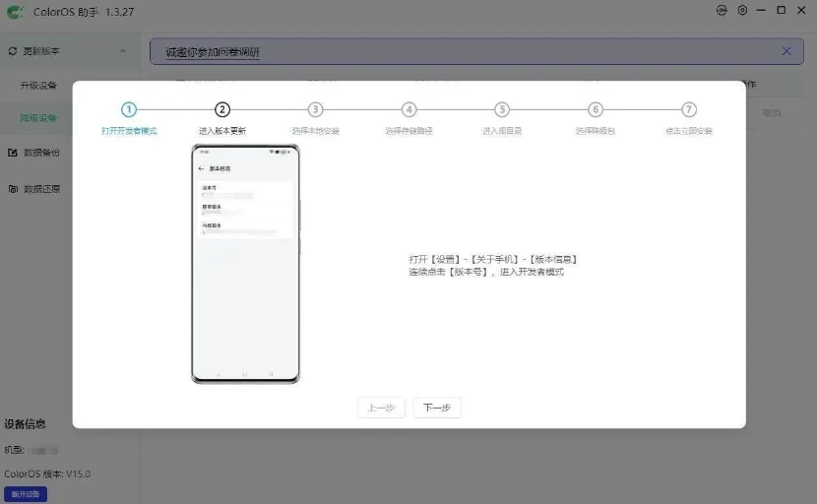This screenshot has width=817, height=504.
Task: Click the 下一步 button
Action: (x=437, y=408)
